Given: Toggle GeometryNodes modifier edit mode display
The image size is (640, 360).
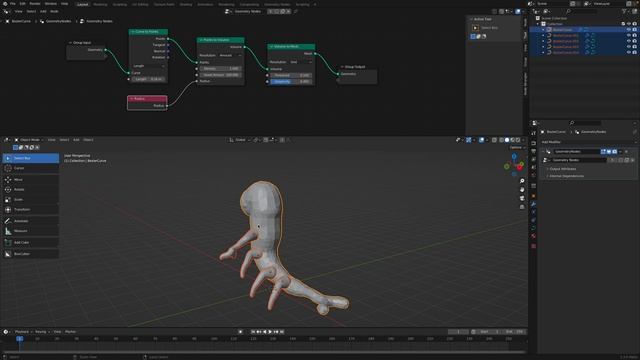Looking at the screenshot, I should [603, 152].
